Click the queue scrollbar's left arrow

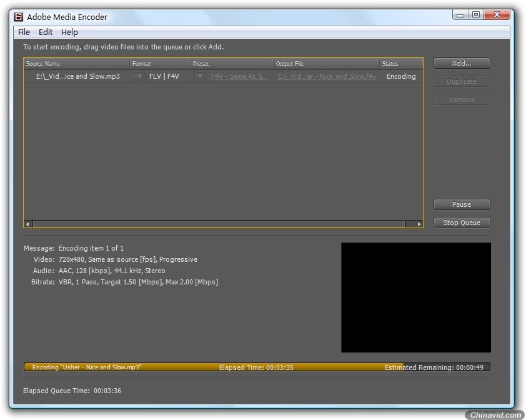(28, 224)
